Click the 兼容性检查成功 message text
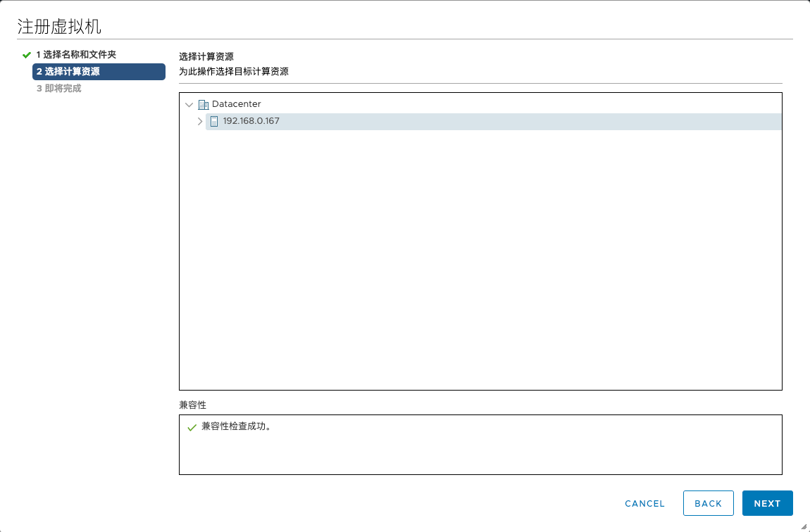The height and width of the screenshot is (532, 810). (x=236, y=426)
